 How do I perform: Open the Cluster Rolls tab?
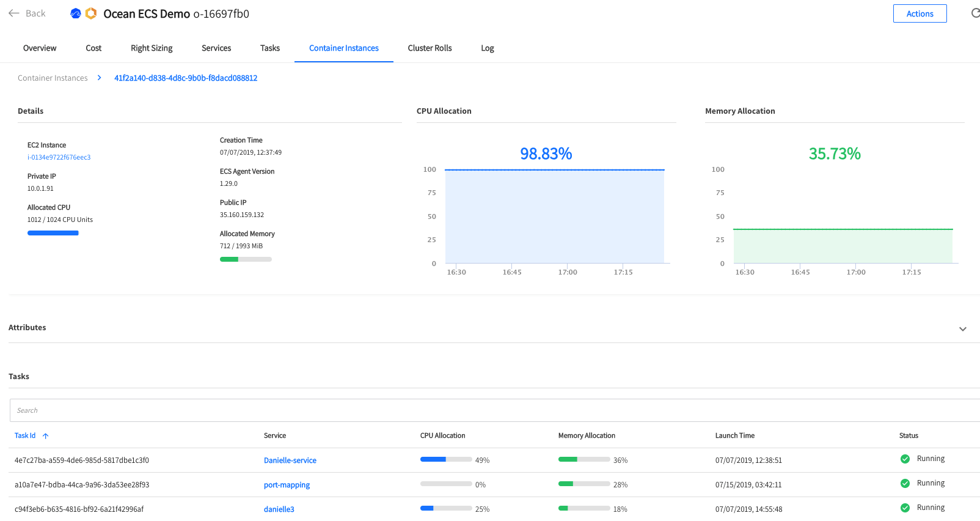click(430, 48)
